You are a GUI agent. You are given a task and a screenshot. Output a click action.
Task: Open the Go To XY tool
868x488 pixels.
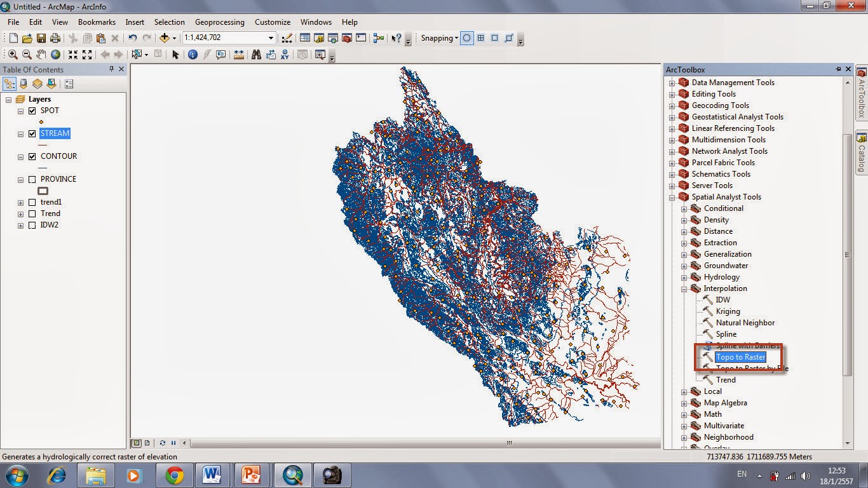pos(285,55)
